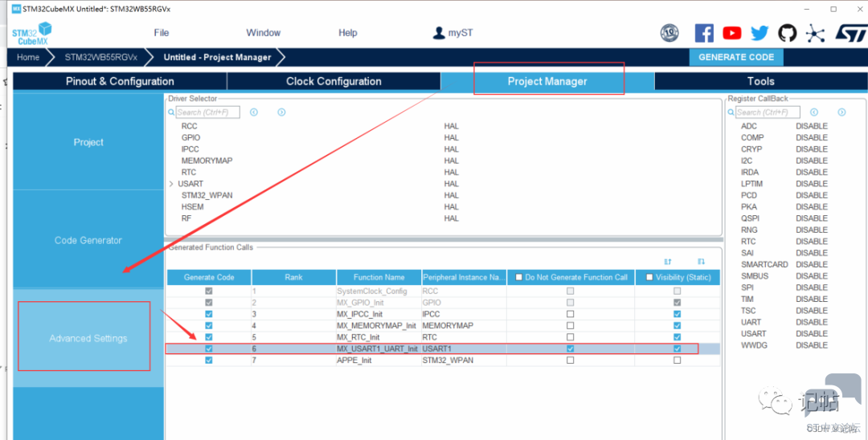The height and width of the screenshot is (440, 868).
Task: Select the Project Manager tab
Action: 547,81
